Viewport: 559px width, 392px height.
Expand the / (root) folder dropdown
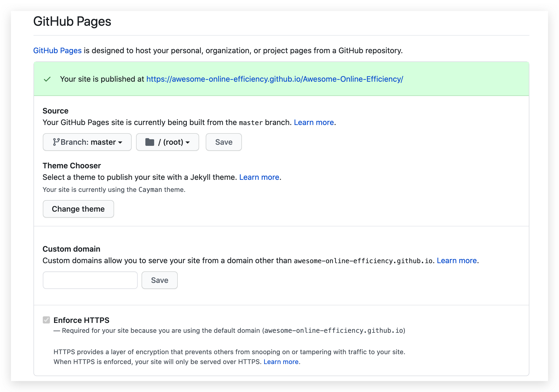tap(168, 142)
